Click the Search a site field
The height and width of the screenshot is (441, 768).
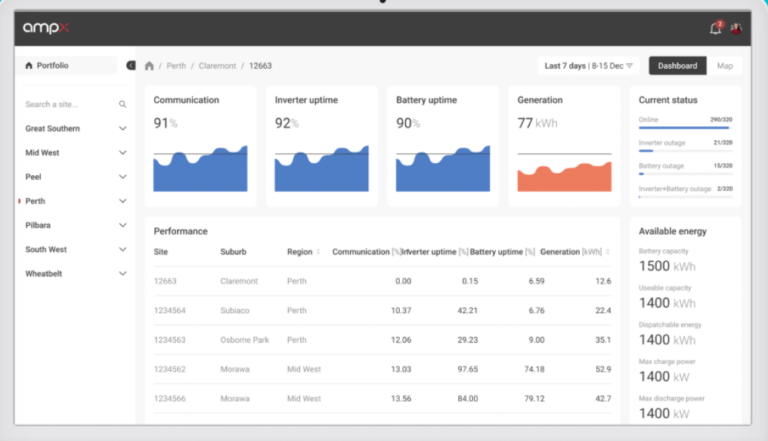click(x=65, y=104)
